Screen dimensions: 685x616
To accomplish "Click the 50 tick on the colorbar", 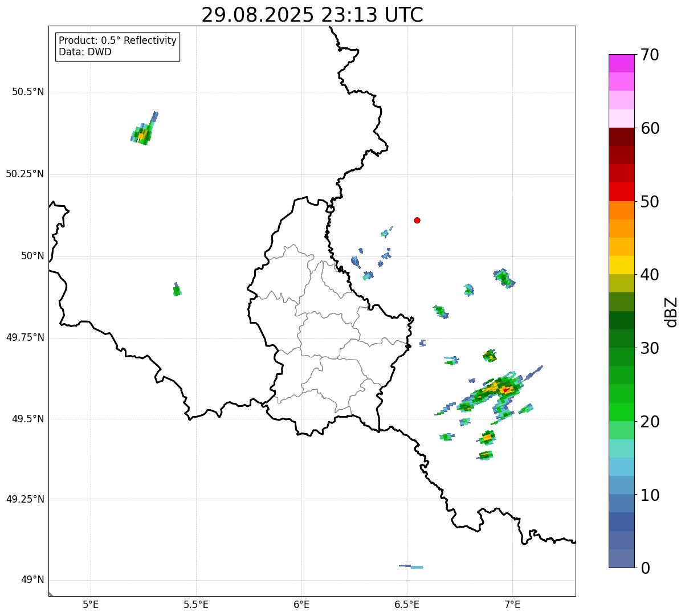I will [x=650, y=202].
